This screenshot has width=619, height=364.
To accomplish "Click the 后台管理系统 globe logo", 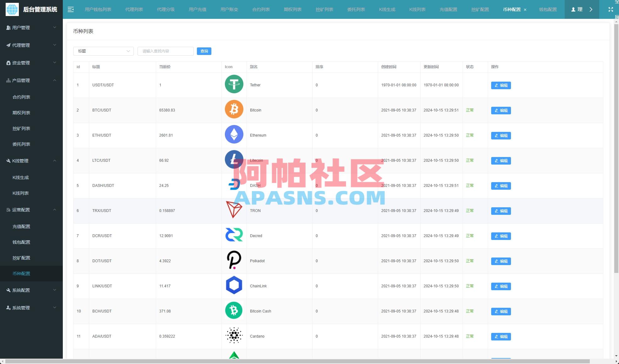I will pos(11,9).
